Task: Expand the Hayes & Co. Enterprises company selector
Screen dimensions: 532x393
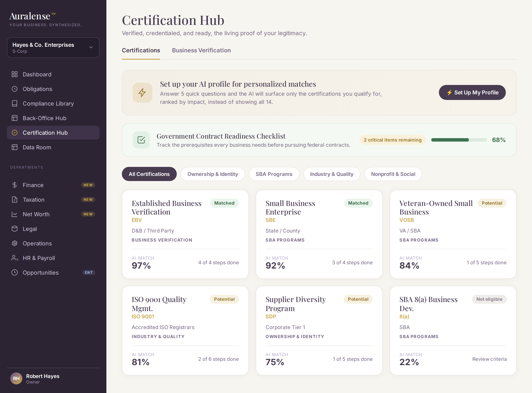Action: pos(53,48)
